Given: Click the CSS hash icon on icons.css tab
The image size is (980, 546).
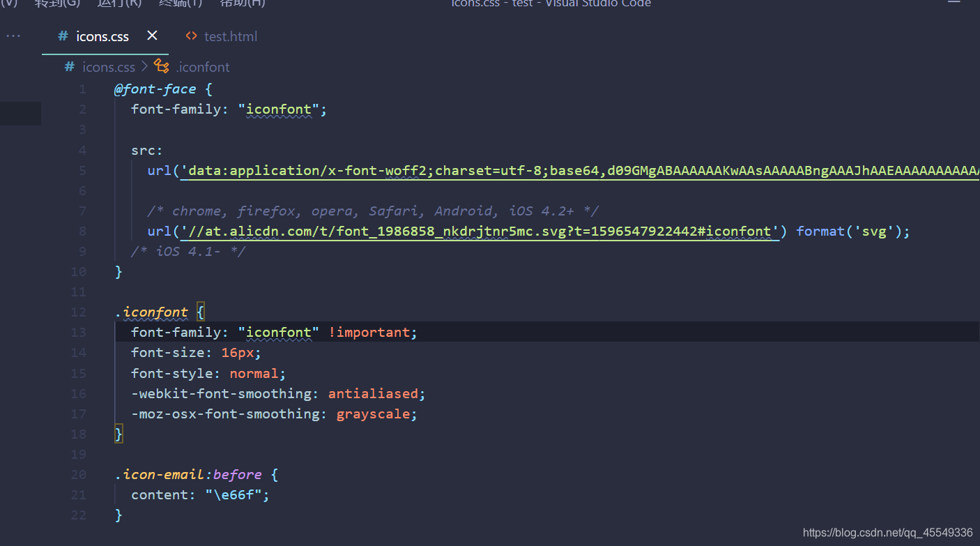Looking at the screenshot, I should (x=63, y=36).
